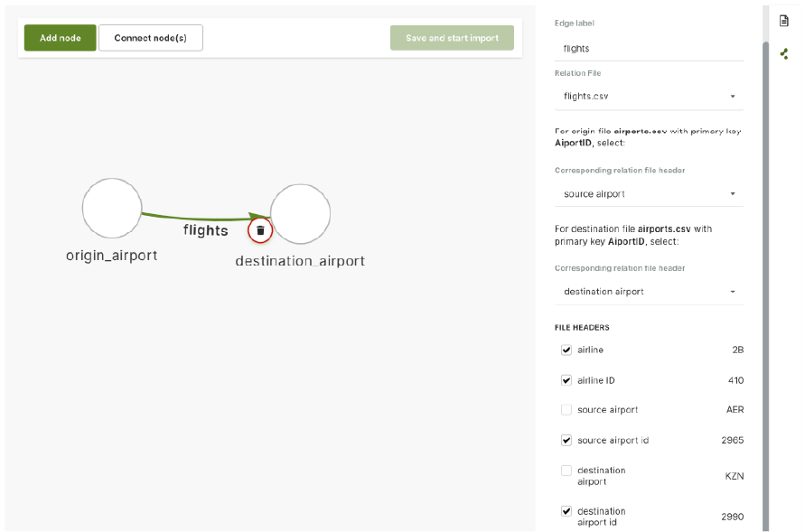
Task: Click the Connect node(s) button
Action: point(150,38)
